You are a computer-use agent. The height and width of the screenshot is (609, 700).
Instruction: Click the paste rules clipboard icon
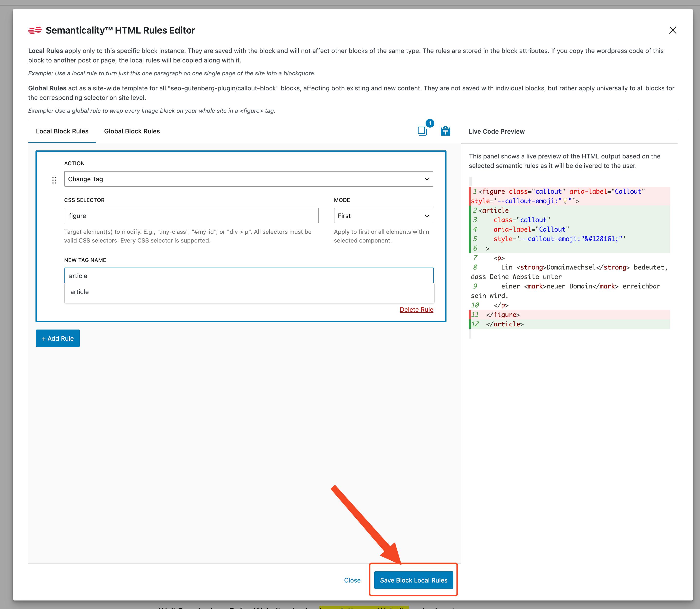[x=445, y=131]
